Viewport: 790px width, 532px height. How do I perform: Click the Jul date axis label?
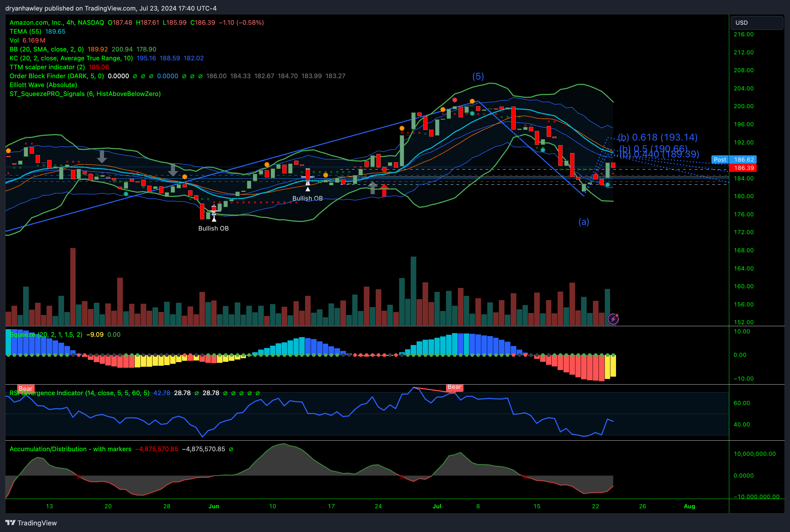tap(437, 506)
